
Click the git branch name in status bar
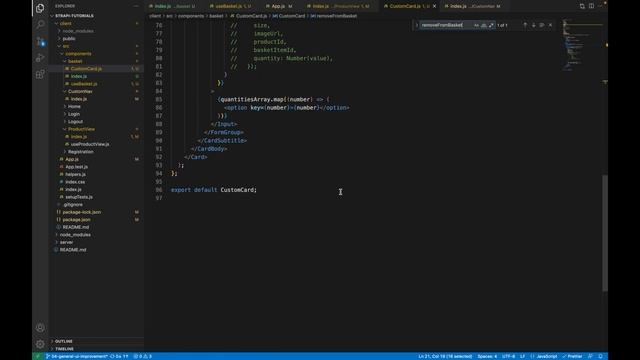[x=76, y=356]
